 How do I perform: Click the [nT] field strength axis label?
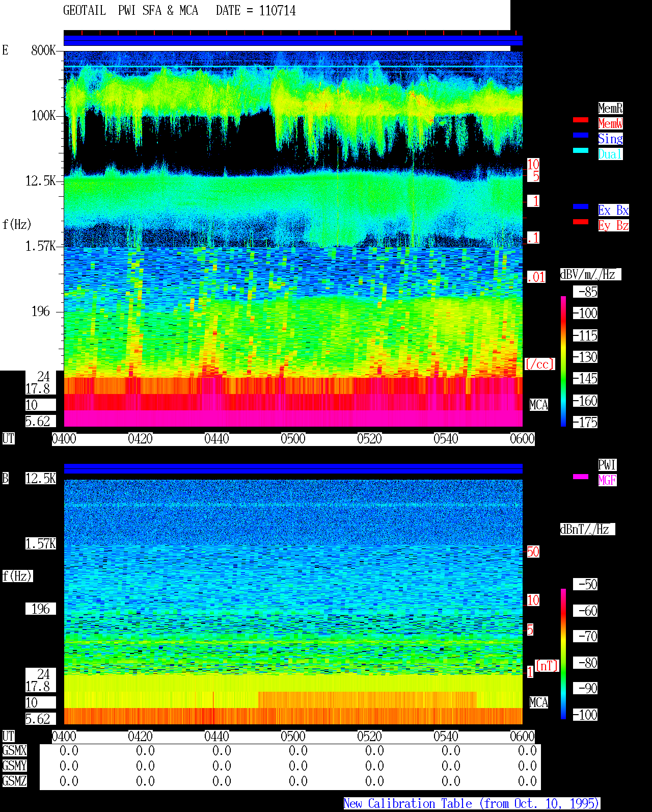pyautogui.click(x=547, y=666)
